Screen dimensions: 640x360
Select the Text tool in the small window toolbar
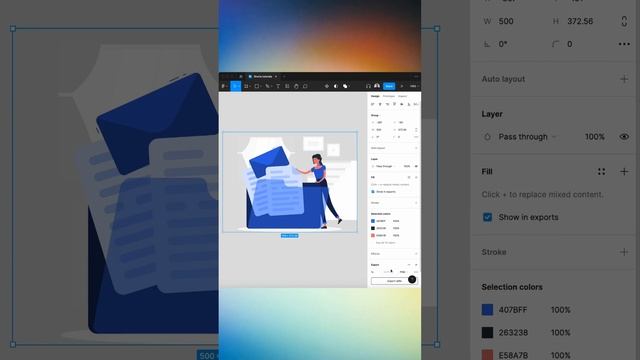(x=278, y=86)
